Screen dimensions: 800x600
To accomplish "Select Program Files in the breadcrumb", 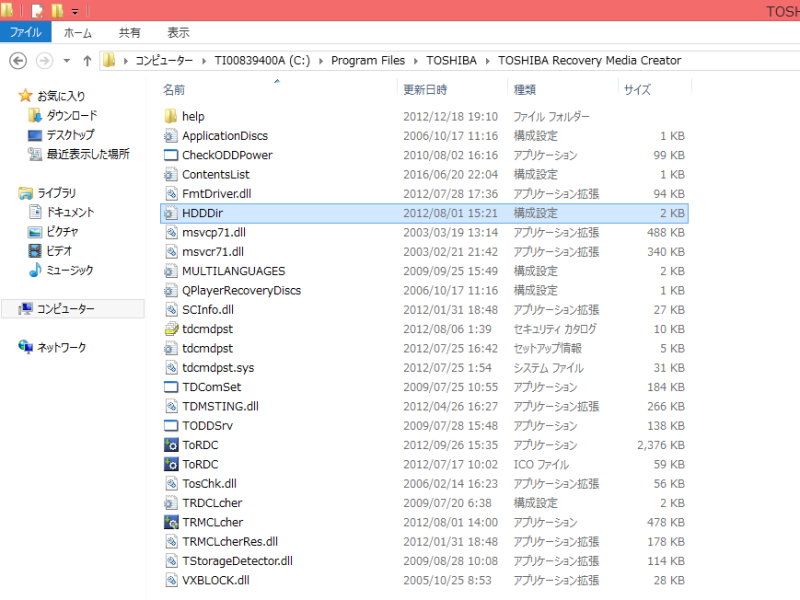I will point(368,61).
